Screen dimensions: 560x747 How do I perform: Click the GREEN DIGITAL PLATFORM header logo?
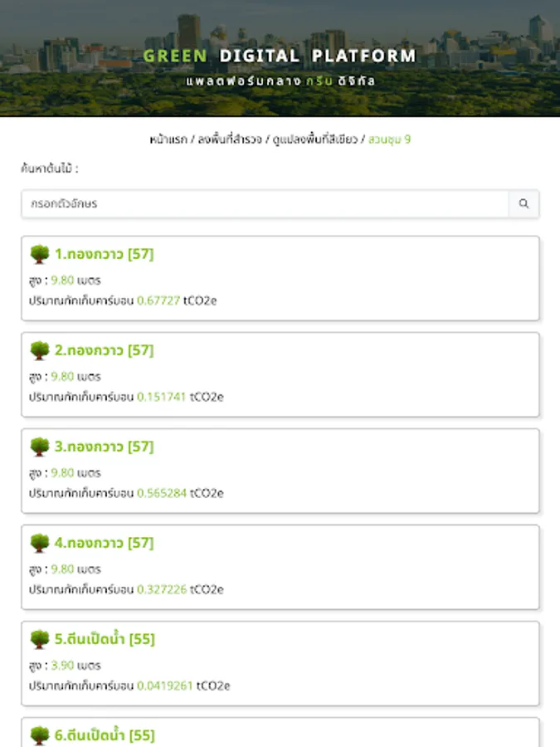[x=280, y=56]
